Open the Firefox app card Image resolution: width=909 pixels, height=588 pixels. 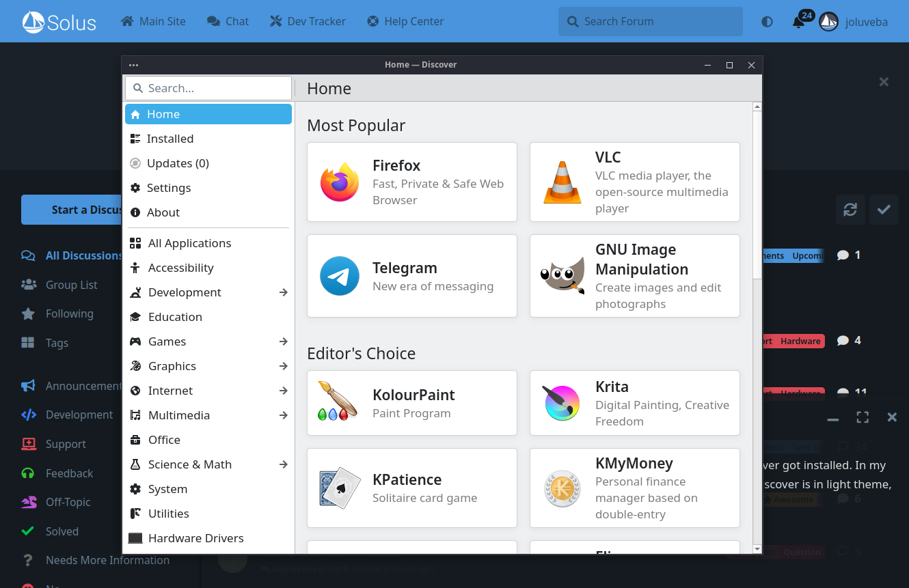411,182
